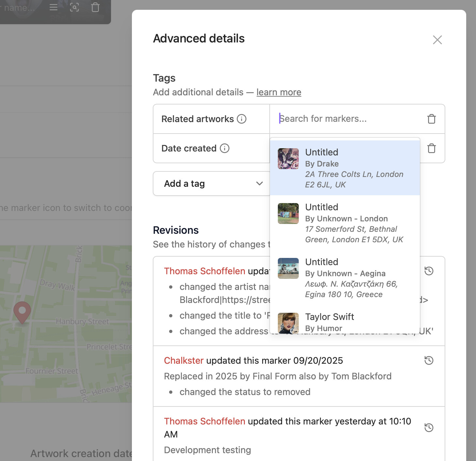
Task: Open the Add a tag dropdown
Action: coord(212,183)
